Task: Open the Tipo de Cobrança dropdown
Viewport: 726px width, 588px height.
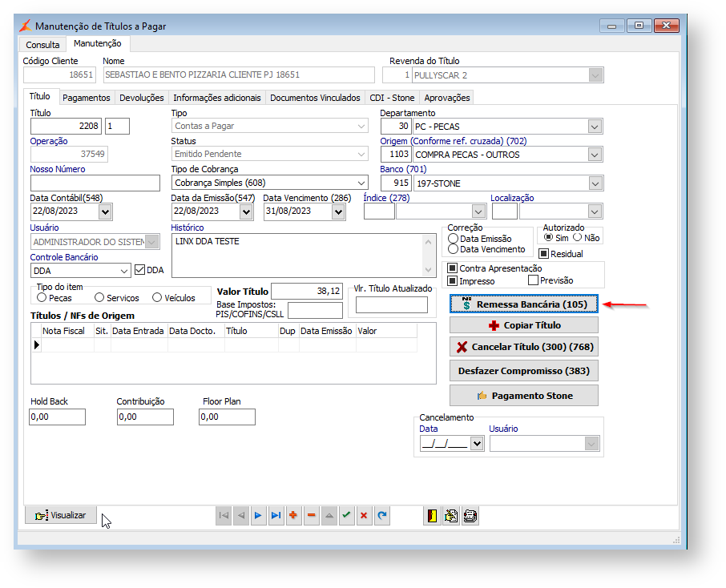Action: (x=361, y=183)
